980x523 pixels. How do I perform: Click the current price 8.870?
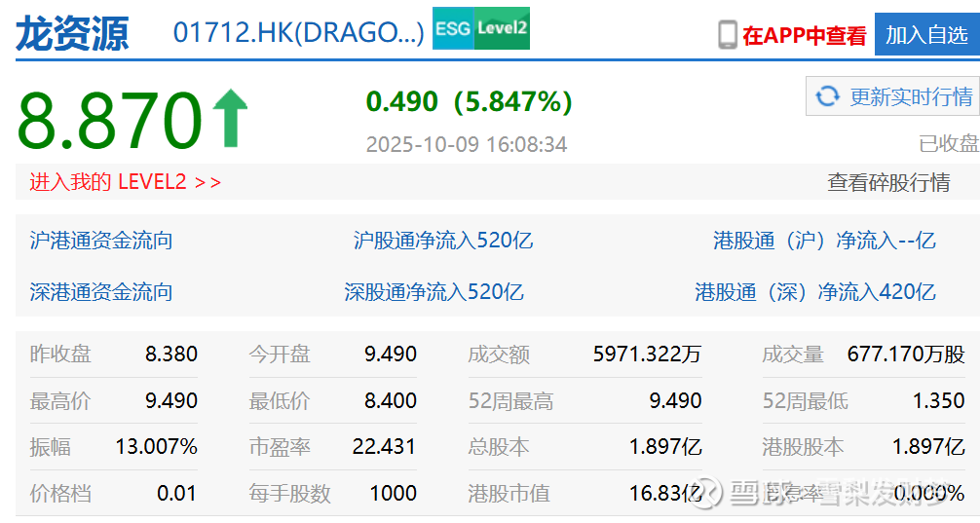[110, 120]
